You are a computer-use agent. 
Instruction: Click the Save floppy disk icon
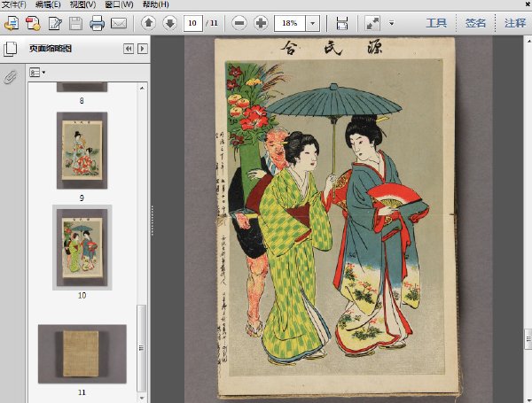[75, 23]
